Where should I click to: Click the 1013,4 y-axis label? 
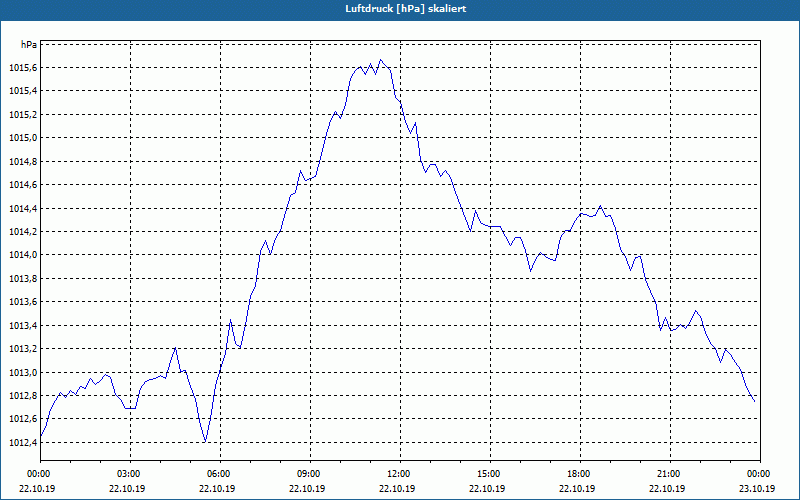[x=23, y=326]
